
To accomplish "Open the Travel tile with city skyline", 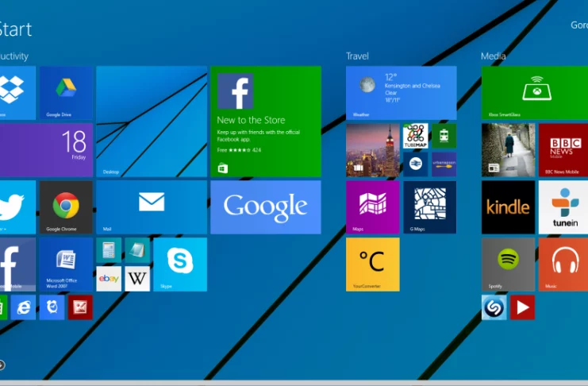I will [373, 150].
